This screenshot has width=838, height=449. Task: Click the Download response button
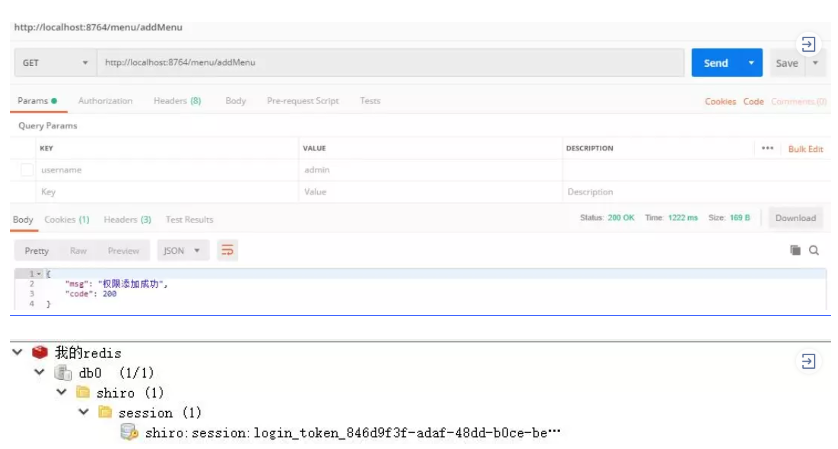[x=795, y=218]
